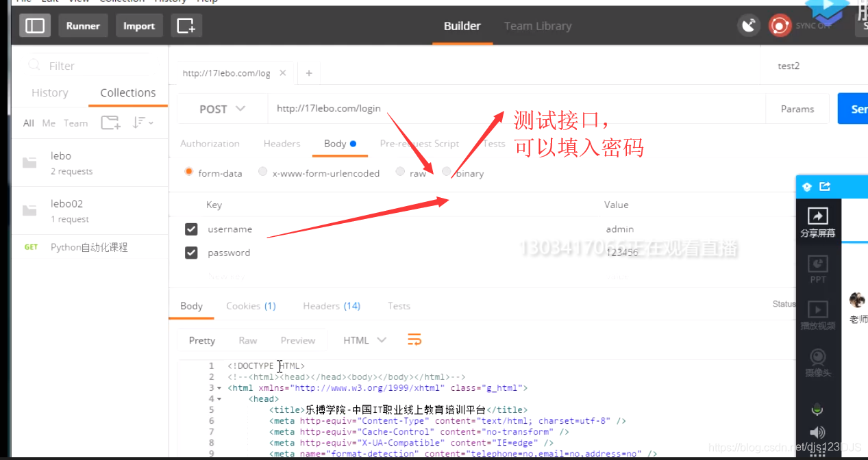This screenshot has height=460, width=868.
Task: Click the sidebar Filter search field
Action: click(89, 66)
